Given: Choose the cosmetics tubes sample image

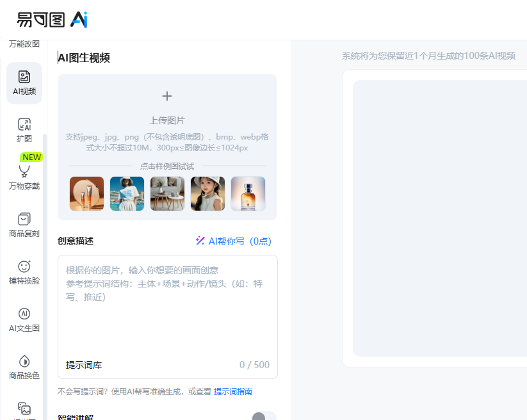Looking at the screenshot, I should click(x=86, y=193).
